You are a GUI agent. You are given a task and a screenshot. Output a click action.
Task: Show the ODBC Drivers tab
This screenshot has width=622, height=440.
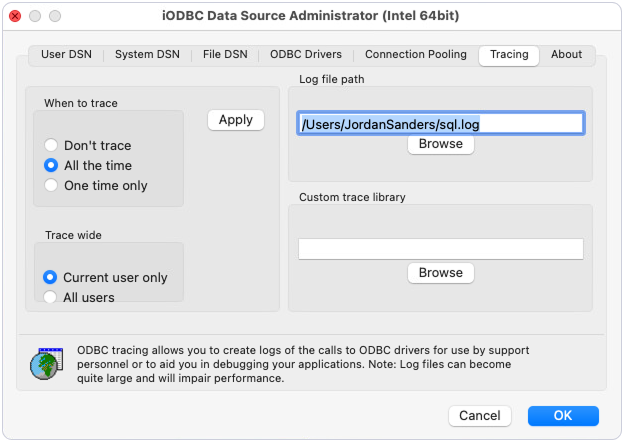click(306, 54)
